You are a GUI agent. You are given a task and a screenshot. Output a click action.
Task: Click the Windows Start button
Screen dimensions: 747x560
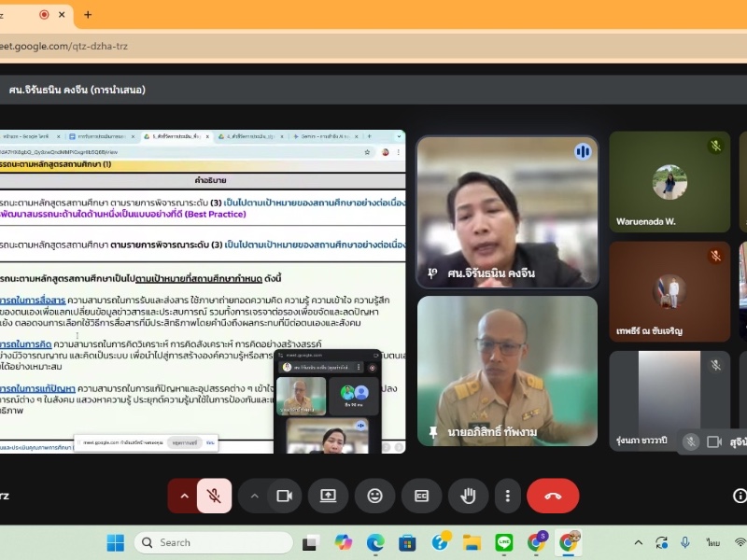point(115,542)
